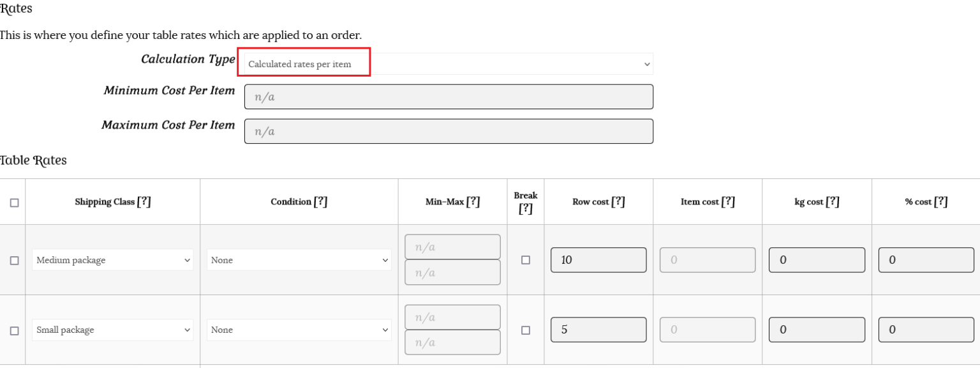Click kg cost field in Medium package row

click(x=817, y=260)
